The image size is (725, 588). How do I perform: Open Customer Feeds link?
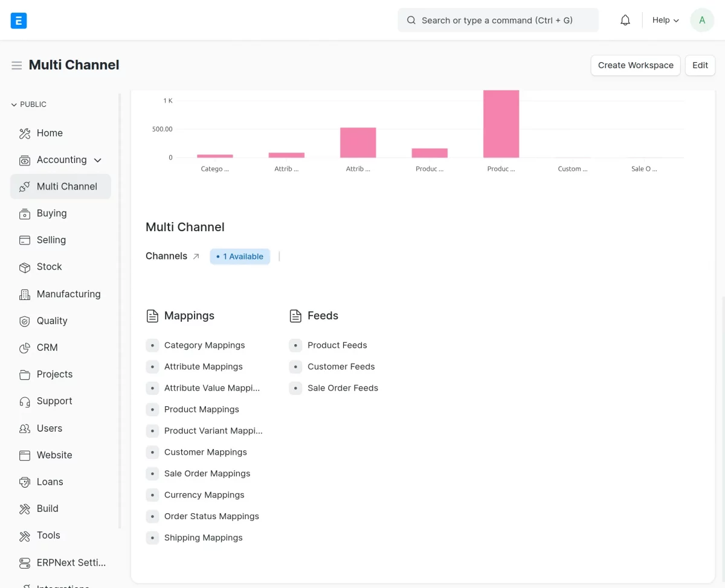coord(341,366)
